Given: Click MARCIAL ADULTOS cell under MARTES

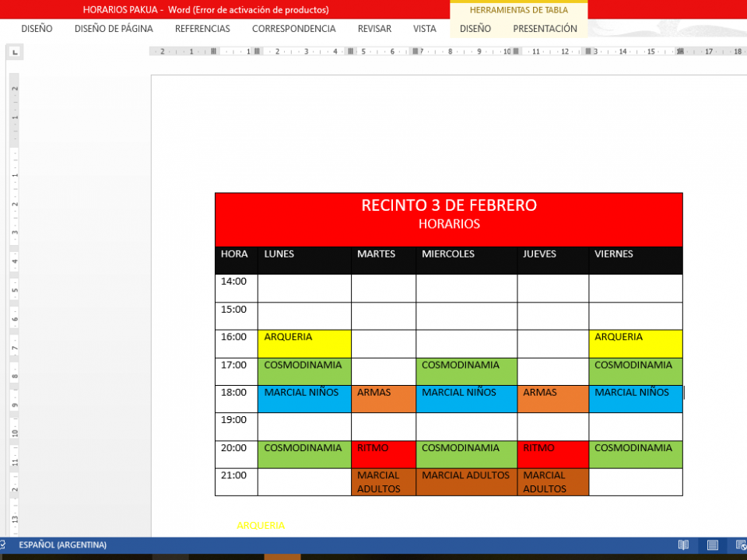Looking at the screenshot, I should [x=384, y=482].
